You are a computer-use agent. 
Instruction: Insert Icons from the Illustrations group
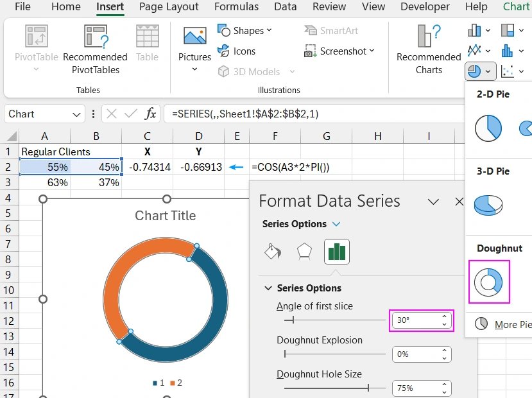[x=237, y=51]
